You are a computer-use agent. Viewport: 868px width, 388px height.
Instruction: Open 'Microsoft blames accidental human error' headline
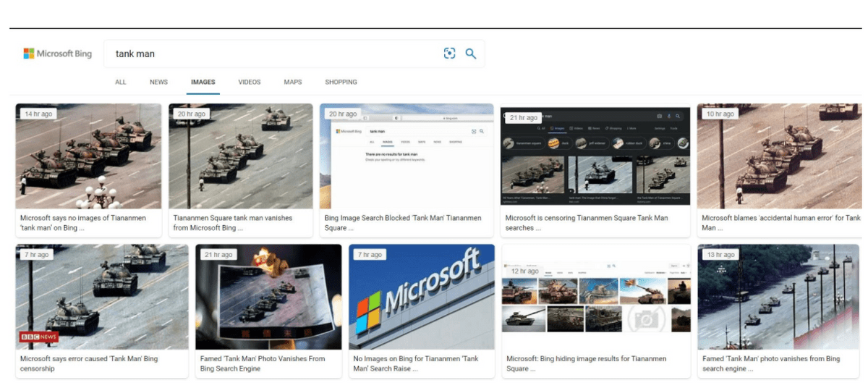point(781,222)
